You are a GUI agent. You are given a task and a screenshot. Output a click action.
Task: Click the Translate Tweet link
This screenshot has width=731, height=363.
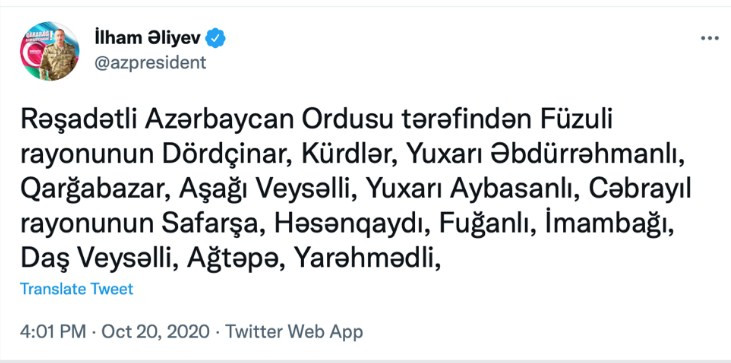click(76, 289)
